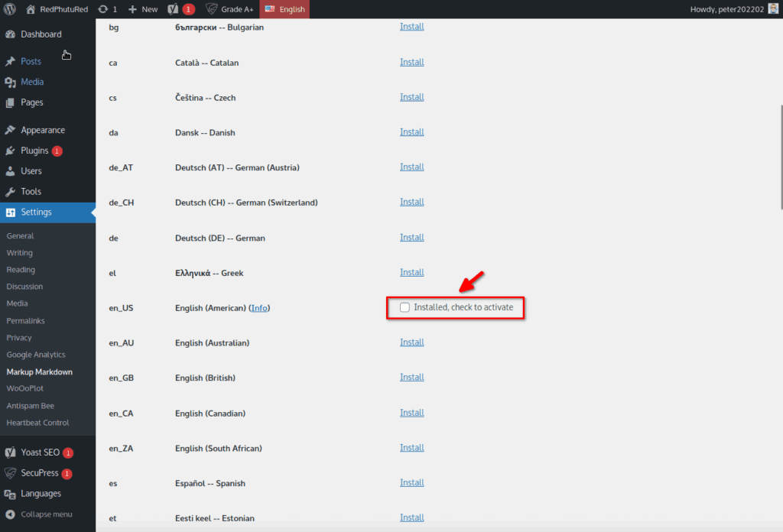783x532 pixels.
Task: Collapse the admin sidebar menu
Action: point(46,514)
